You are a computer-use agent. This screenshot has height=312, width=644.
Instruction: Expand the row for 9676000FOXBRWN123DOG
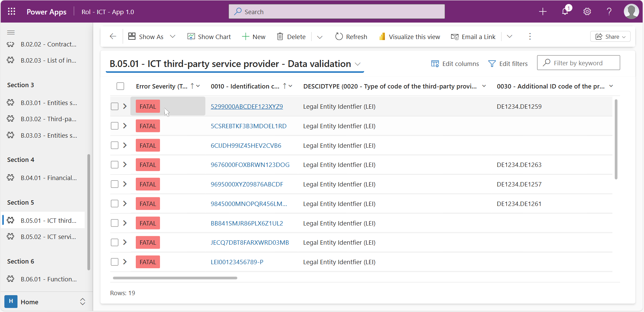(x=125, y=165)
